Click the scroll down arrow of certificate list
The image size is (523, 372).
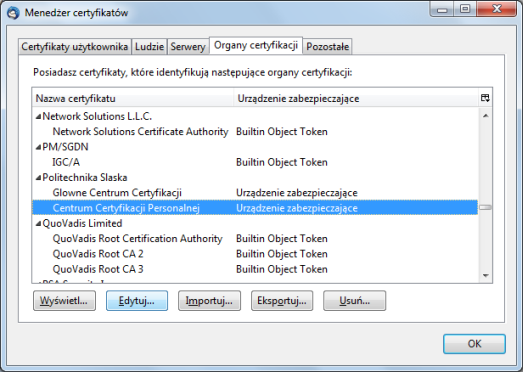point(486,276)
